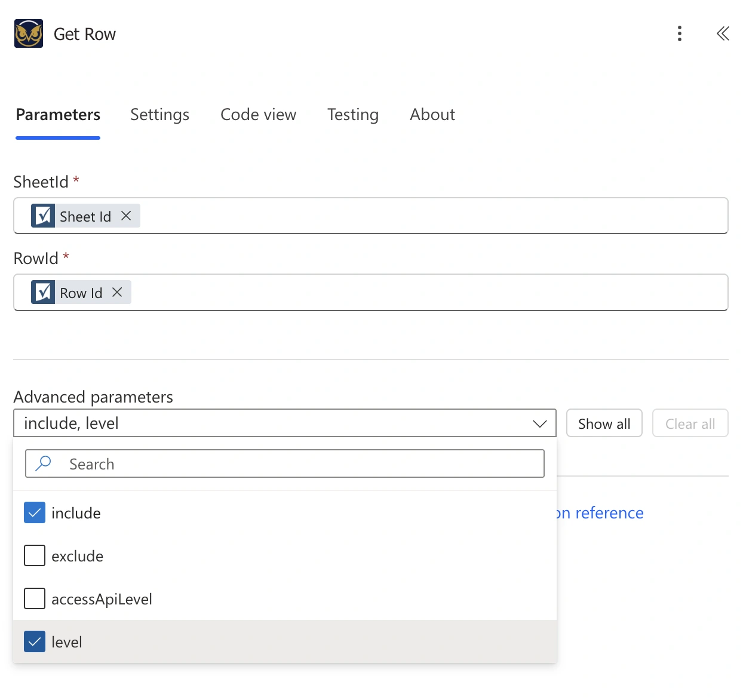Select the Sheet Id token text
743x700 pixels.
tap(85, 216)
